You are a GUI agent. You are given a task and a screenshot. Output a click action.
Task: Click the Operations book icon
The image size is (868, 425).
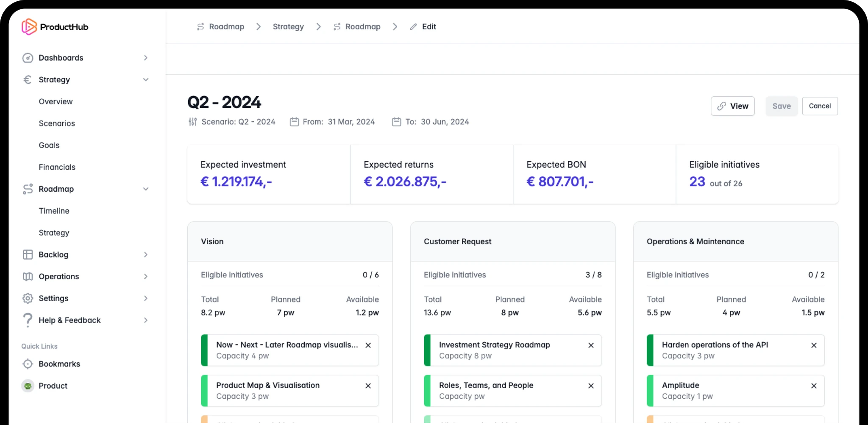tap(28, 277)
